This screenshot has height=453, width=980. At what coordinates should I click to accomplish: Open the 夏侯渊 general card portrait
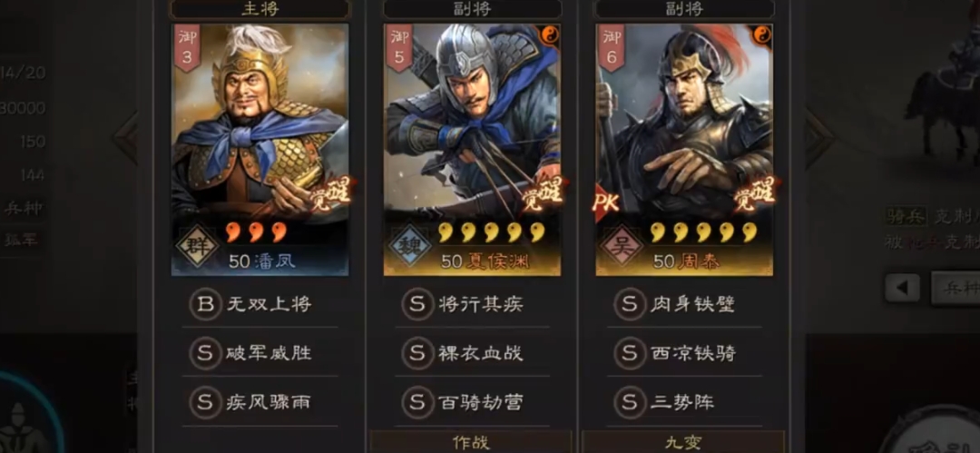tap(472, 149)
